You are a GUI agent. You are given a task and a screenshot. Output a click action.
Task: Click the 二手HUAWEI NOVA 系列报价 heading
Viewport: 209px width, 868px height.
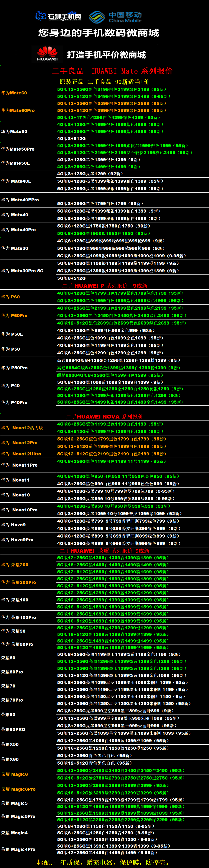105,417
